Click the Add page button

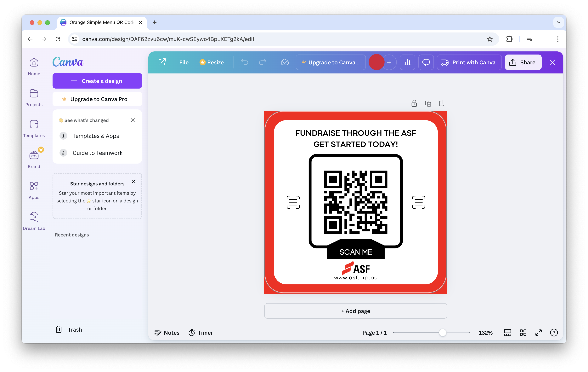[356, 311]
